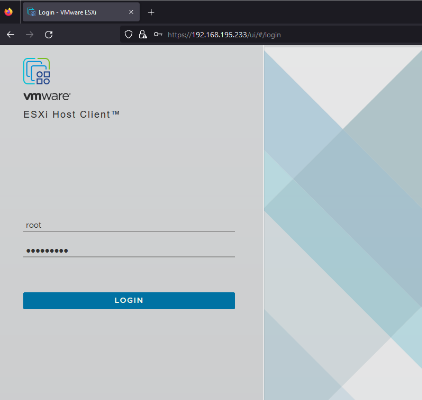The height and width of the screenshot is (400, 422).
Task: Click the VMware ESXi logo icon
Action: [37, 71]
